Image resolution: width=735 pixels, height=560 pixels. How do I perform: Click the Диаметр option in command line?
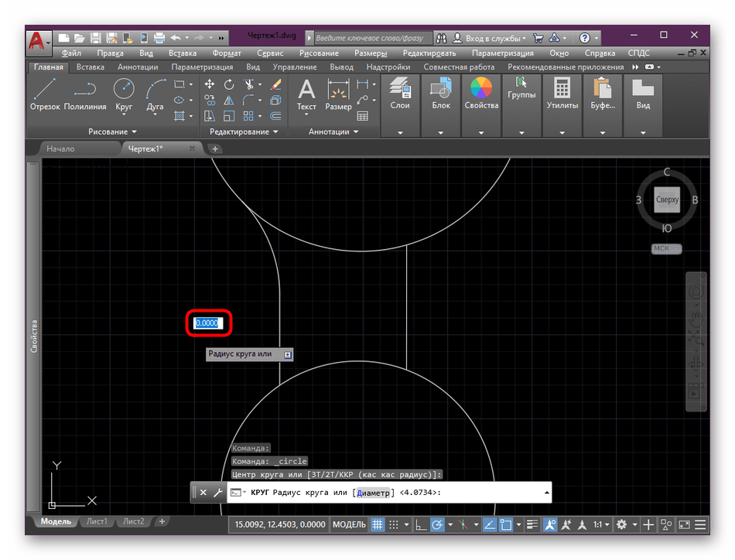(373, 493)
